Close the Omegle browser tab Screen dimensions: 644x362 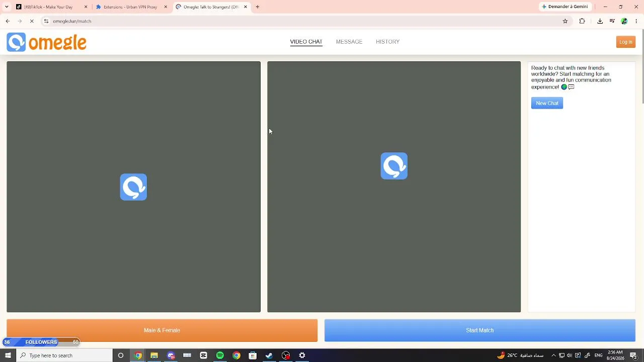(246, 7)
